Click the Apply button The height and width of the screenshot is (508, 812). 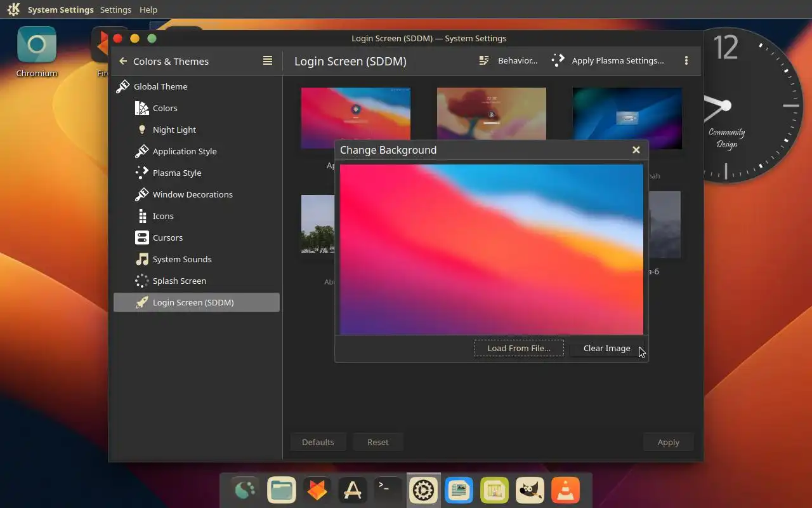668,442
